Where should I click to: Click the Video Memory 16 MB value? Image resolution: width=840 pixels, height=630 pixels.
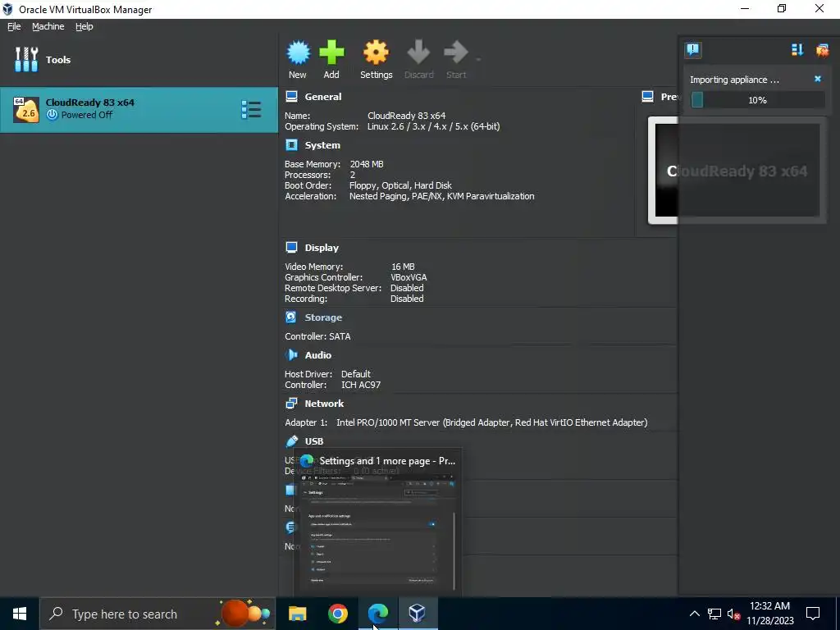point(402,267)
